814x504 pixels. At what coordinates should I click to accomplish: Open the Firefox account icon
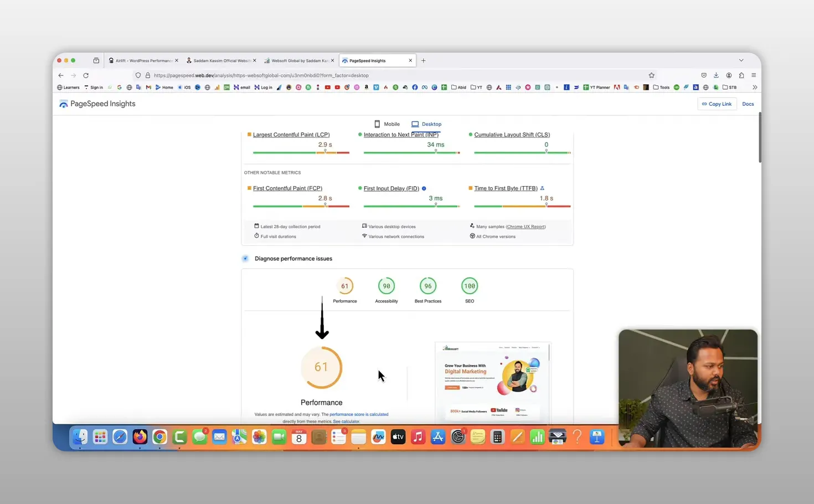(x=729, y=75)
